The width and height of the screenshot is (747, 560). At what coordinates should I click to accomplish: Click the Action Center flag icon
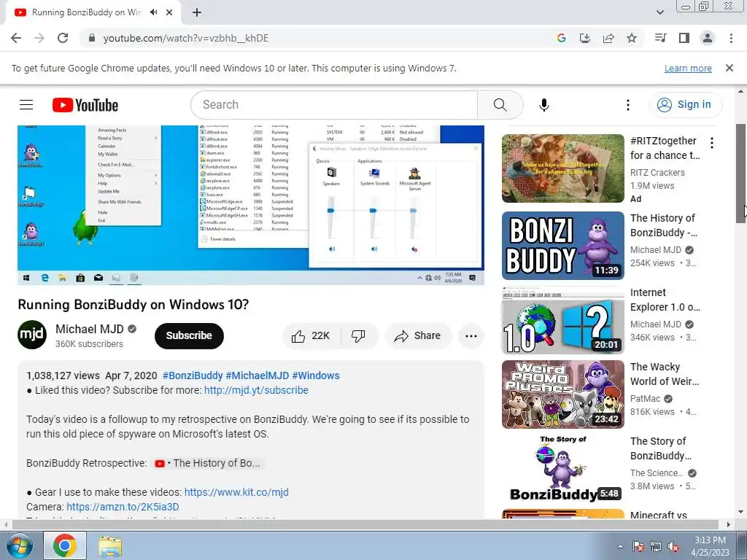(638, 546)
